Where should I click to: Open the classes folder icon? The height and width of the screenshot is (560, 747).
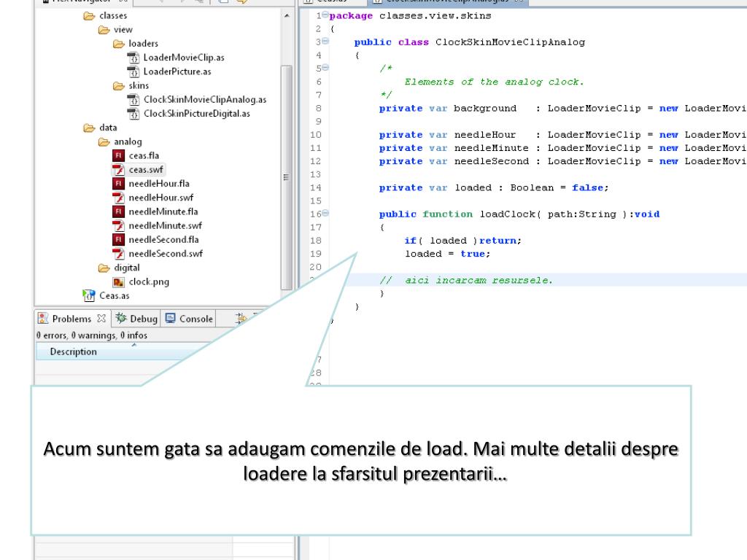89,16
